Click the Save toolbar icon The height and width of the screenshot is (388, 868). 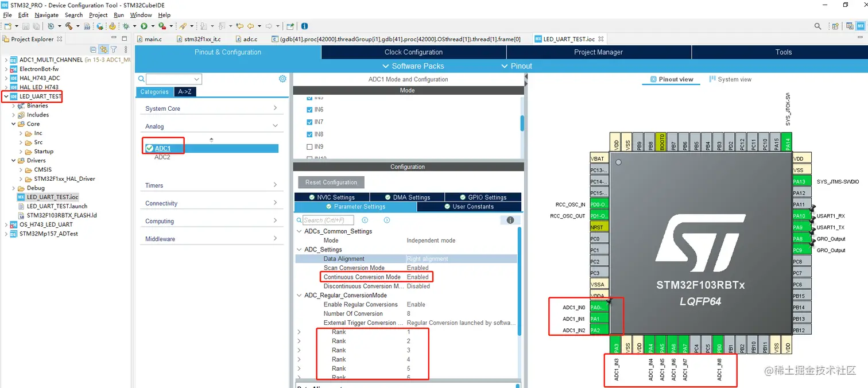[x=26, y=26]
